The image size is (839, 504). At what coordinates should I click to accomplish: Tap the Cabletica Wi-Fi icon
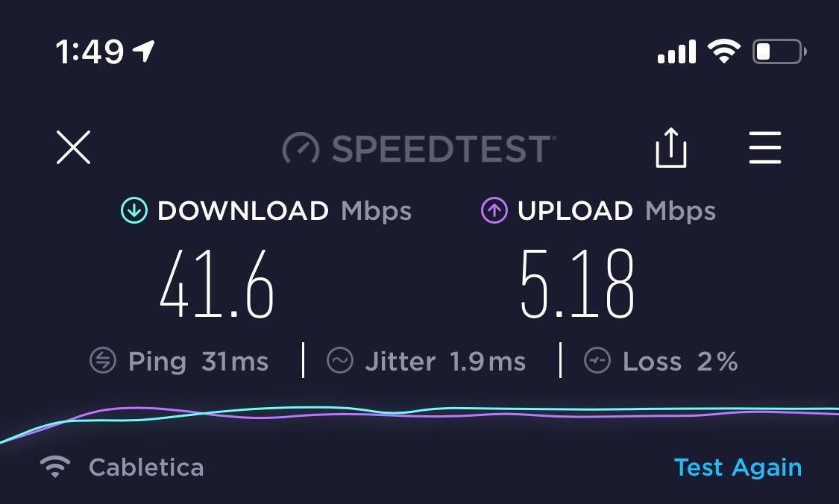[x=55, y=467]
